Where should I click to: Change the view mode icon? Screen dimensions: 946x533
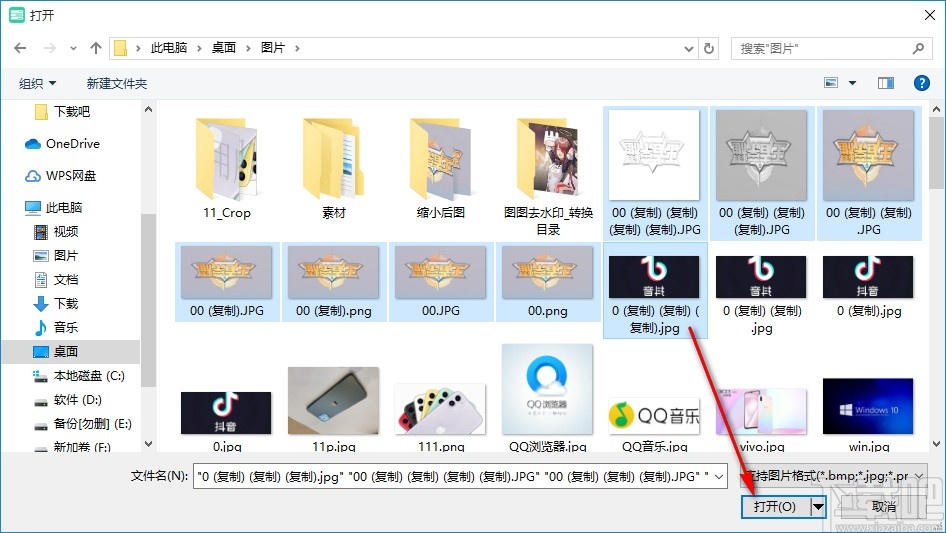[x=831, y=83]
